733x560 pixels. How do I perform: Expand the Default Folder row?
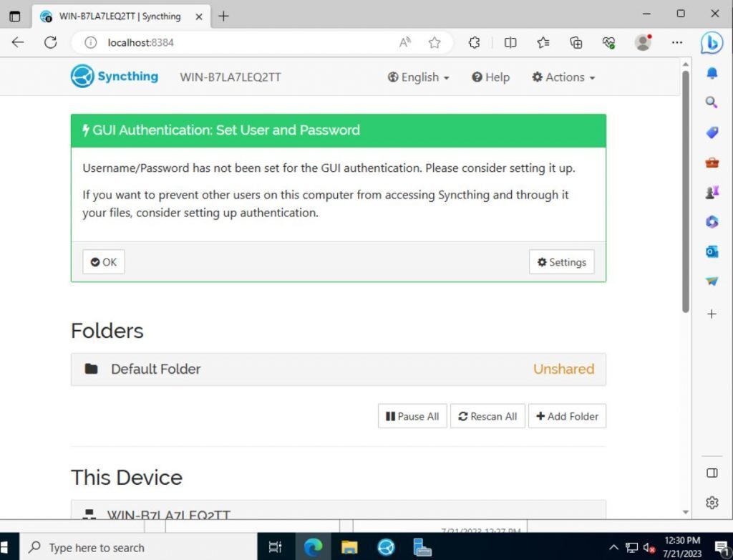[339, 369]
